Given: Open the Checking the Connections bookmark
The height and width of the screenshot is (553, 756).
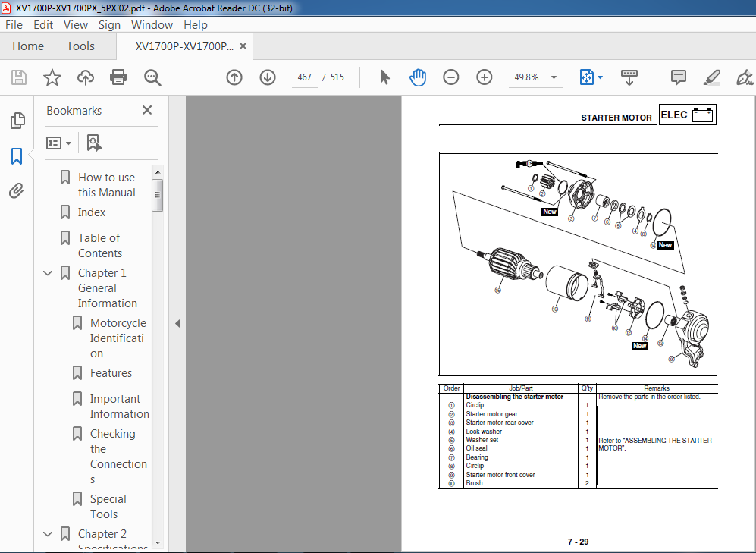Looking at the screenshot, I should click(118, 457).
